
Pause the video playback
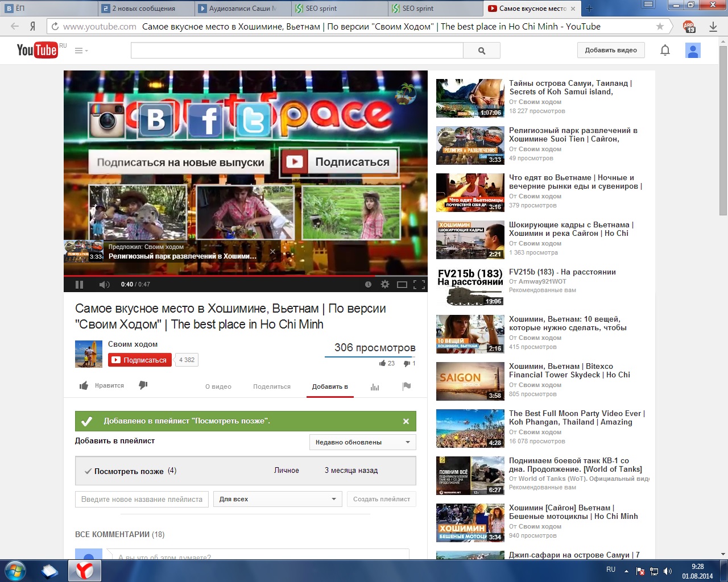click(80, 284)
